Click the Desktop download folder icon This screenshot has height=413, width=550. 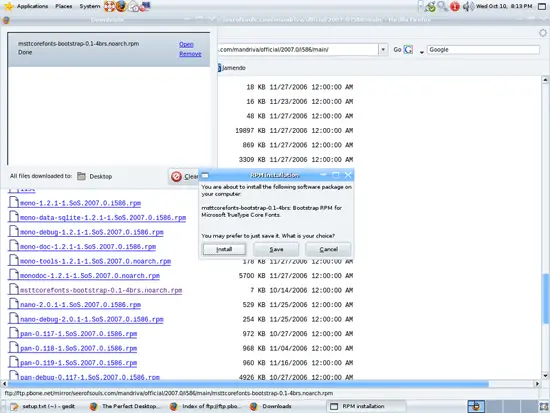81,176
